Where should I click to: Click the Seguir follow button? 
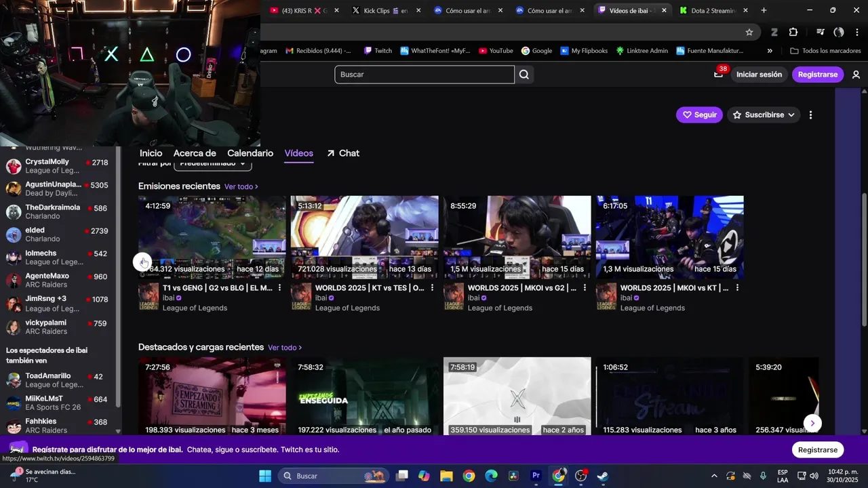pyautogui.click(x=699, y=115)
